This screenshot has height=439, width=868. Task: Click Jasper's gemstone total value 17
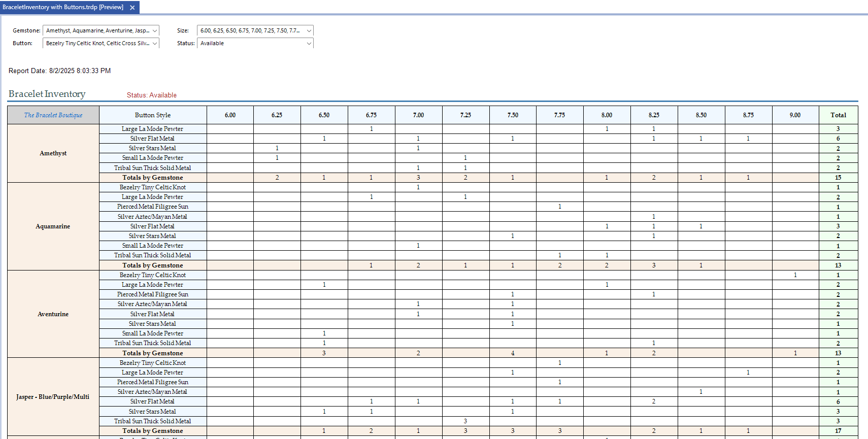[838, 431]
